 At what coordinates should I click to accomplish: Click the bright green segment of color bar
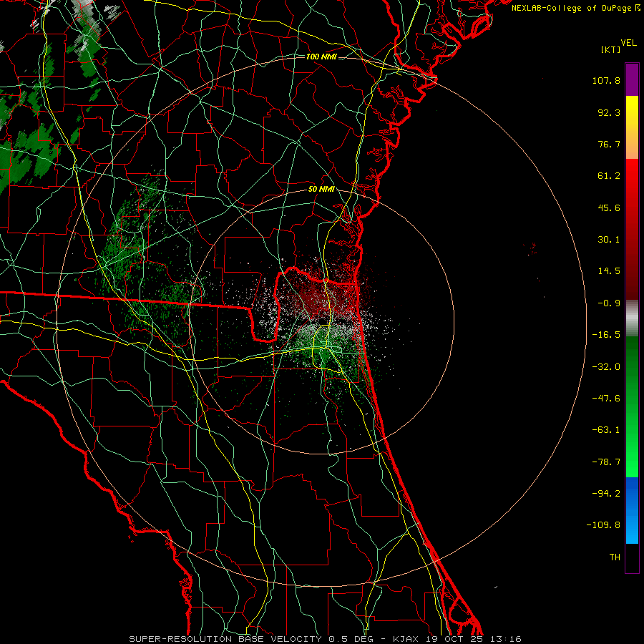click(x=632, y=406)
